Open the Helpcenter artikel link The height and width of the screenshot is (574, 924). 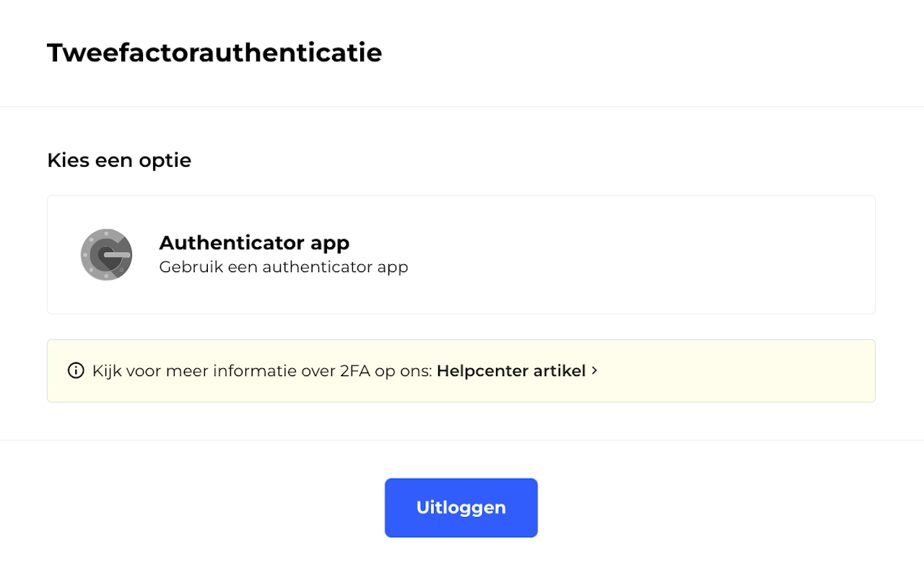[511, 371]
